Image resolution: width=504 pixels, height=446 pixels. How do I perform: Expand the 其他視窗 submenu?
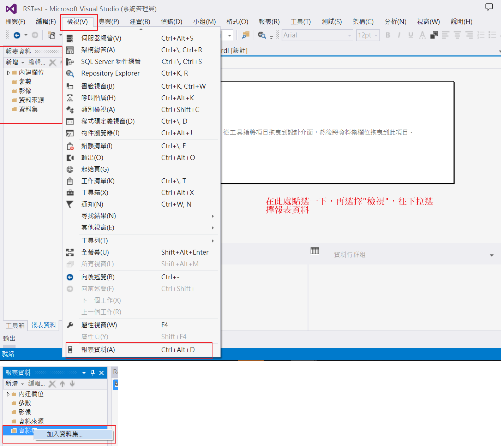pos(141,227)
